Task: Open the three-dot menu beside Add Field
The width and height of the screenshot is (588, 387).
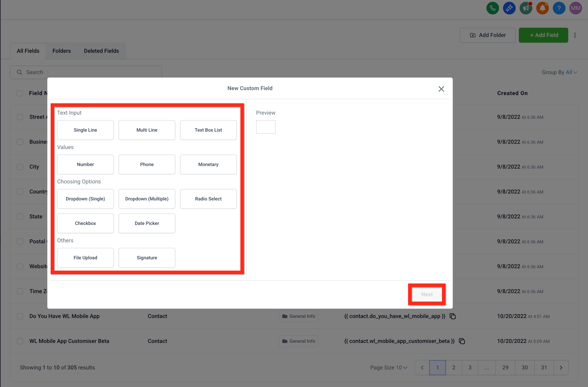Action: click(575, 35)
